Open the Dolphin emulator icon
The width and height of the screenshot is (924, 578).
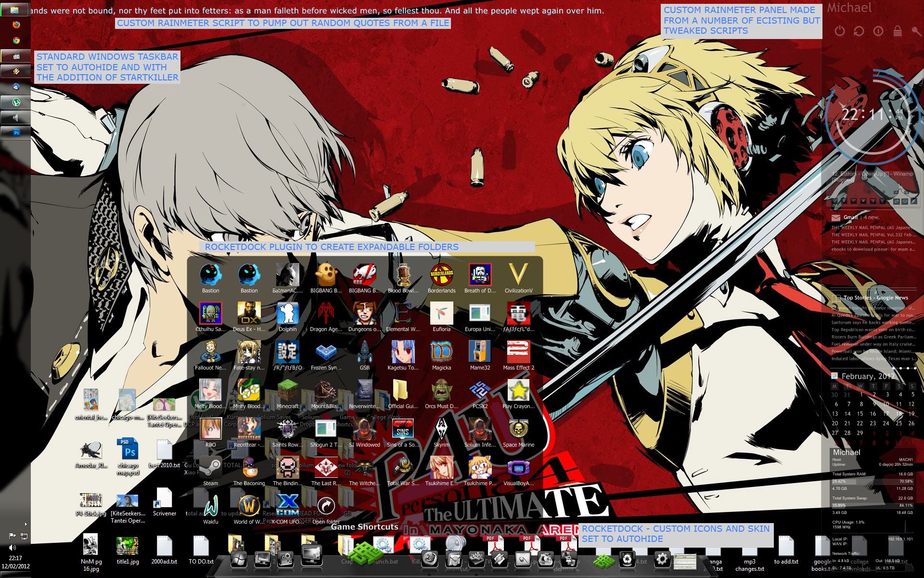tap(287, 317)
